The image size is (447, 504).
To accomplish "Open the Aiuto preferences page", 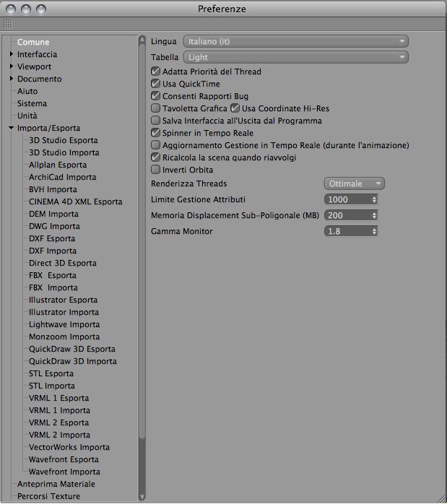I will pos(27,91).
